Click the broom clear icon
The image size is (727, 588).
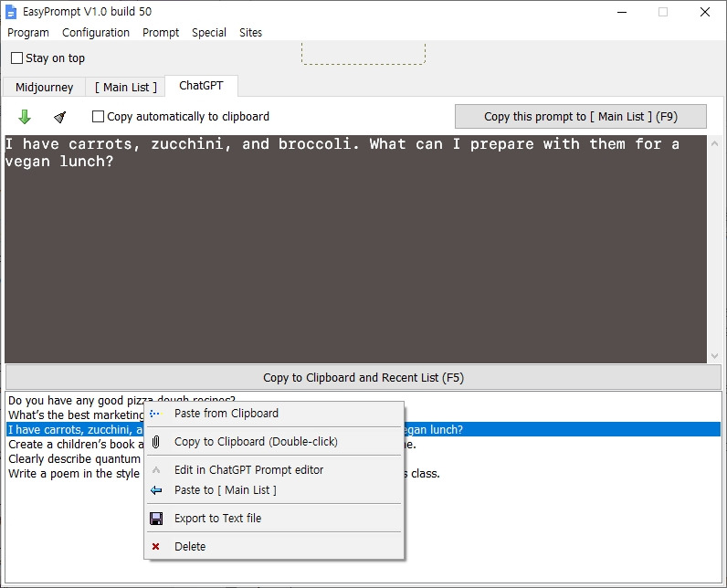(x=59, y=117)
